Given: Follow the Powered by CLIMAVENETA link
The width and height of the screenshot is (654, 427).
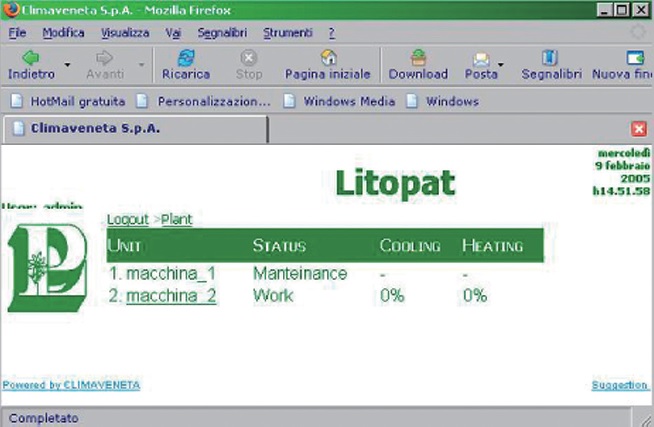Looking at the screenshot, I should click(x=71, y=385).
